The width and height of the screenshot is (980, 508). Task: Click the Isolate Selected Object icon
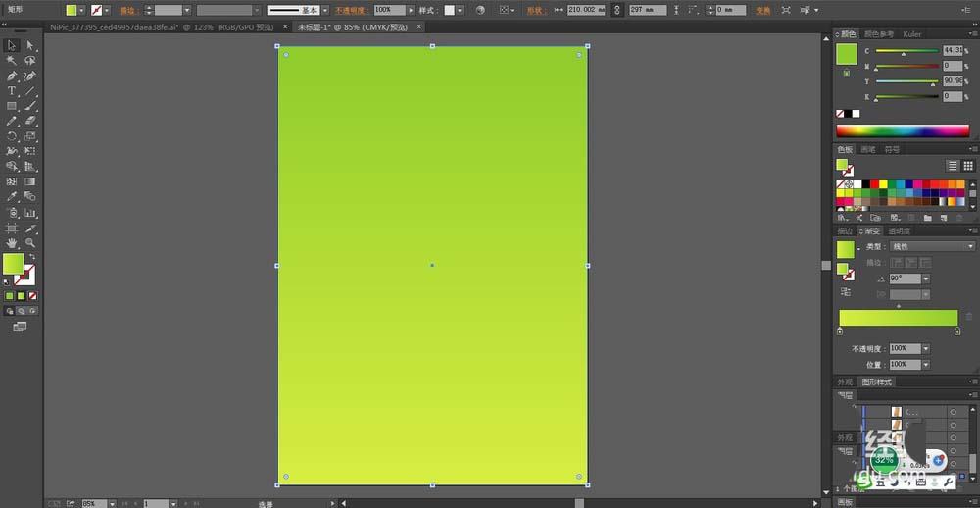tap(786, 10)
